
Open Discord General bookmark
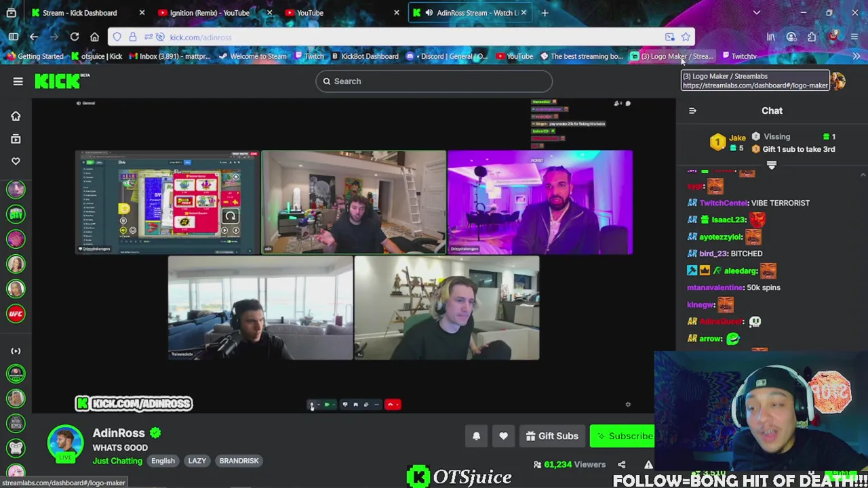[x=446, y=56]
